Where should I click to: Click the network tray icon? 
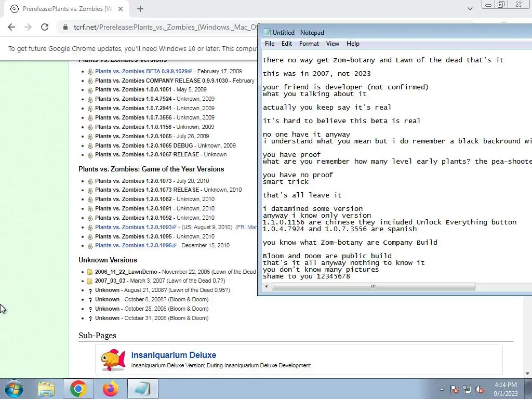pyautogui.click(x=467, y=389)
